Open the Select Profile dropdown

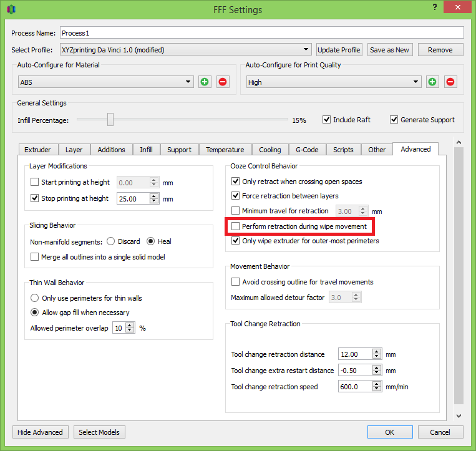(186, 49)
